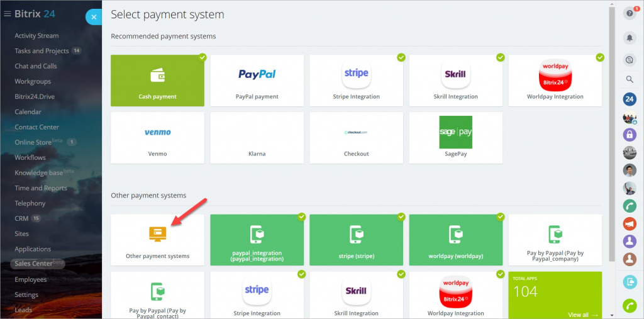Go to Workgroups in the sidebar
Image resolution: width=644 pixels, height=319 pixels.
(33, 81)
